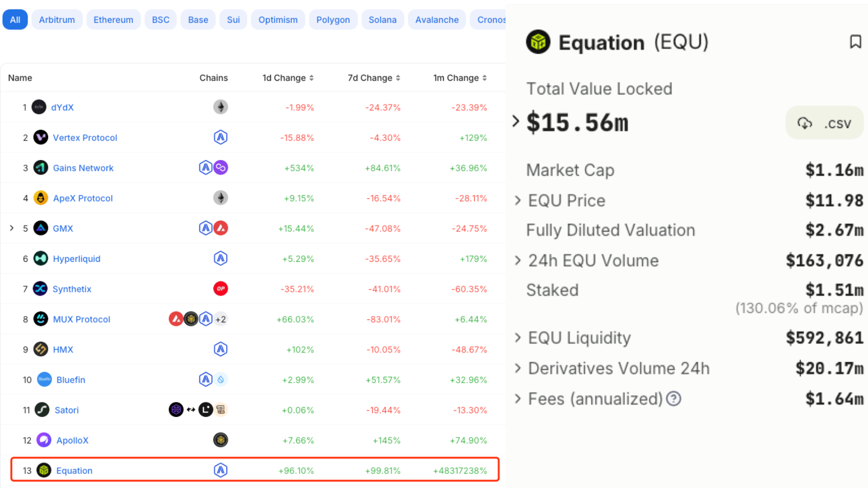Click the Staked $1.51m value
The width and height of the screenshot is (868, 488).
(834, 290)
